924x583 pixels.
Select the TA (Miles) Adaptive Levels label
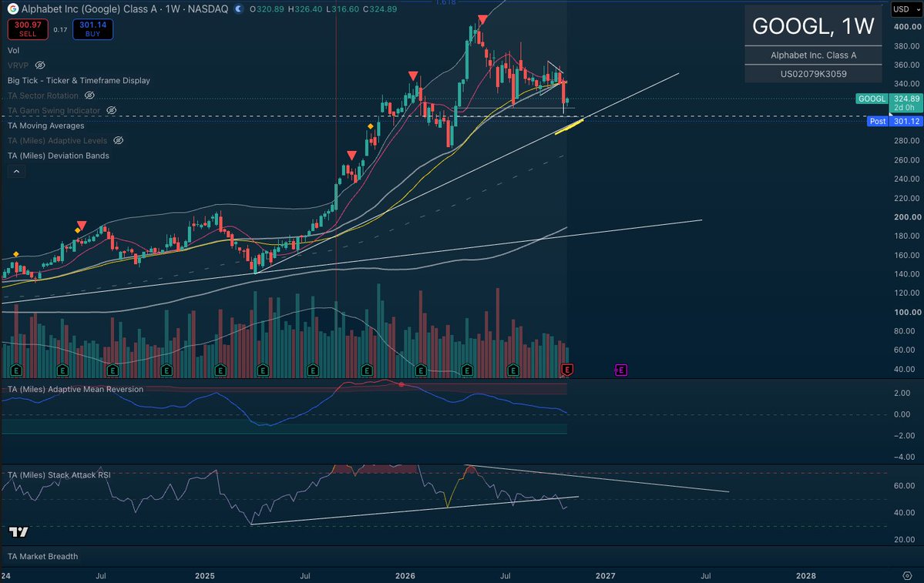click(x=57, y=141)
